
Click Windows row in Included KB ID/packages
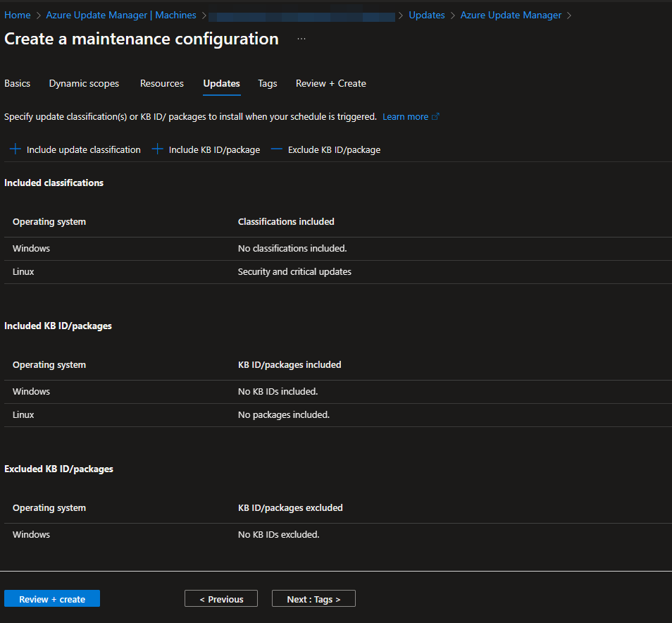337,391
